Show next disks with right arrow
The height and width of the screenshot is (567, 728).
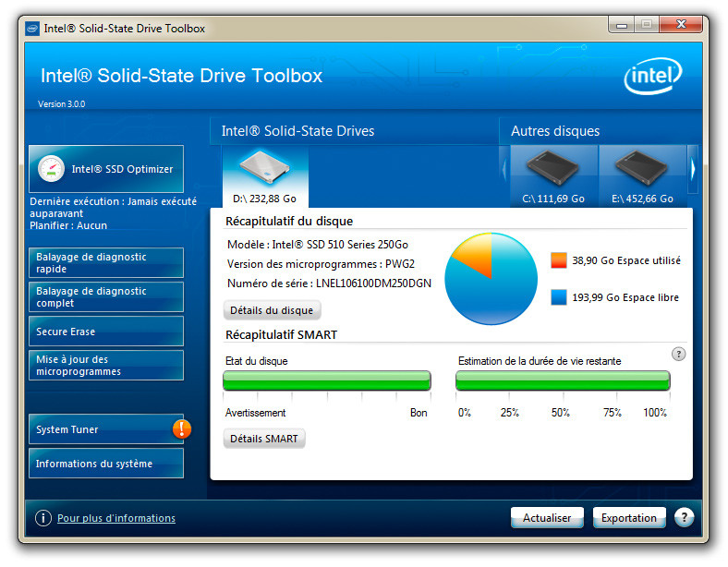point(693,169)
